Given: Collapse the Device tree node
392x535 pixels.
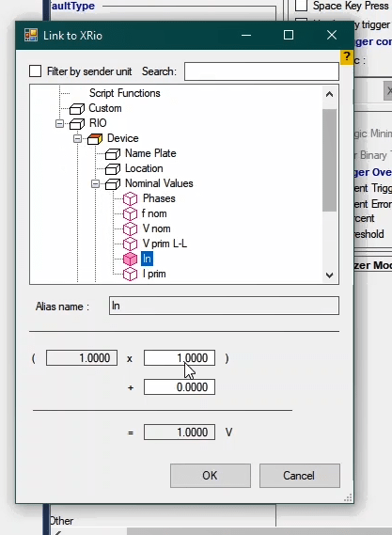Looking at the screenshot, I should click(77, 138).
